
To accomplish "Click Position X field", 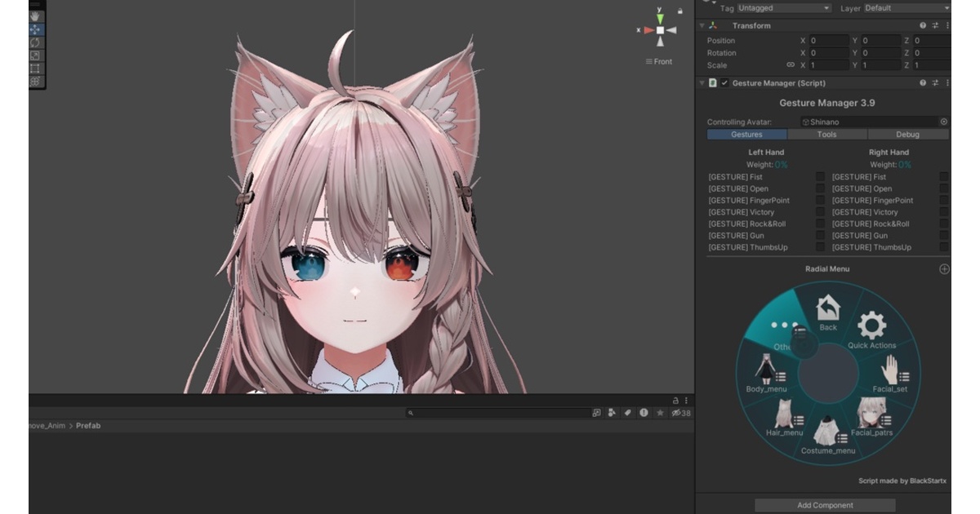I will pyautogui.click(x=828, y=40).
